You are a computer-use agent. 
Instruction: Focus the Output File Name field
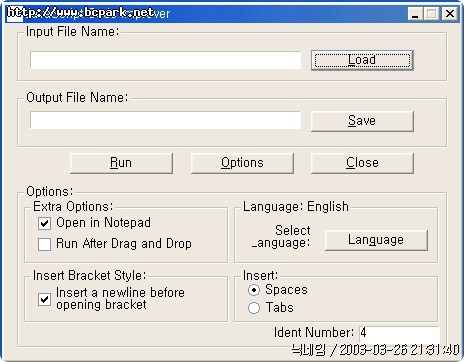pyautogui.click(x=165, y=120)
